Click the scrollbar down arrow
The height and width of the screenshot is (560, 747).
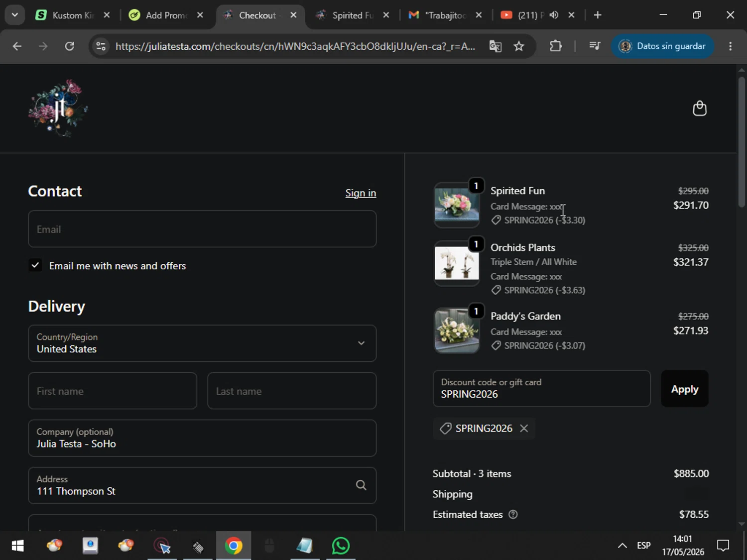tap(742, 524)
